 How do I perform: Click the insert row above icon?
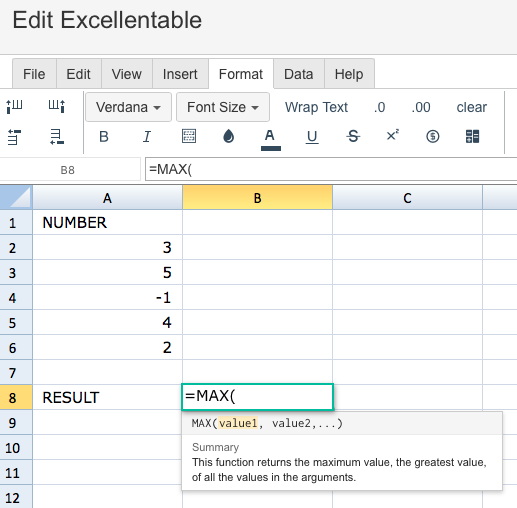tap(14, 137)
